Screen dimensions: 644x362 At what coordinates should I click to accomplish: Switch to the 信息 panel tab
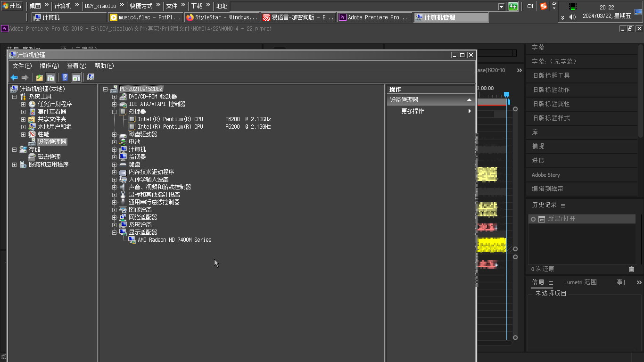pos(538,282)
